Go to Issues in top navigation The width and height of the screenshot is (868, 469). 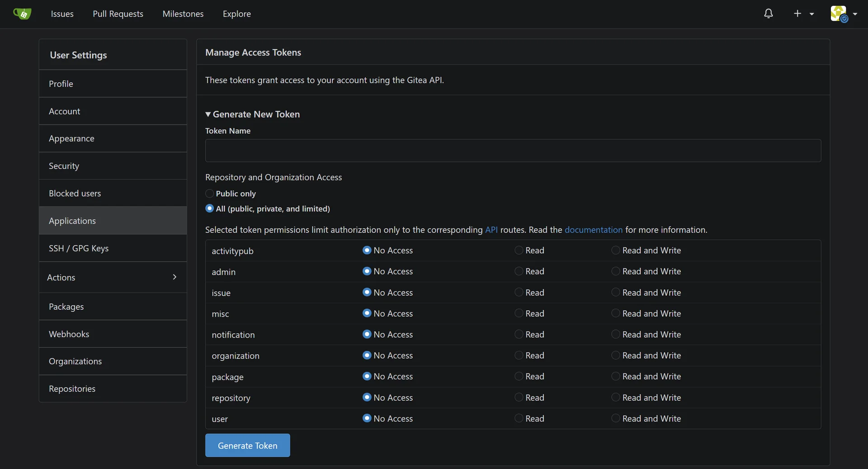(x=62, y=14)
